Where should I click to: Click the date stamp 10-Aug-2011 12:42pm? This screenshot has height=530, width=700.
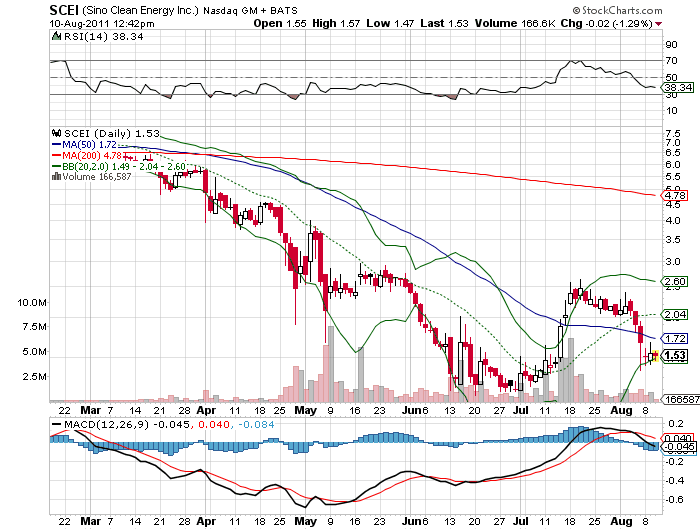(x=102, y=24)
